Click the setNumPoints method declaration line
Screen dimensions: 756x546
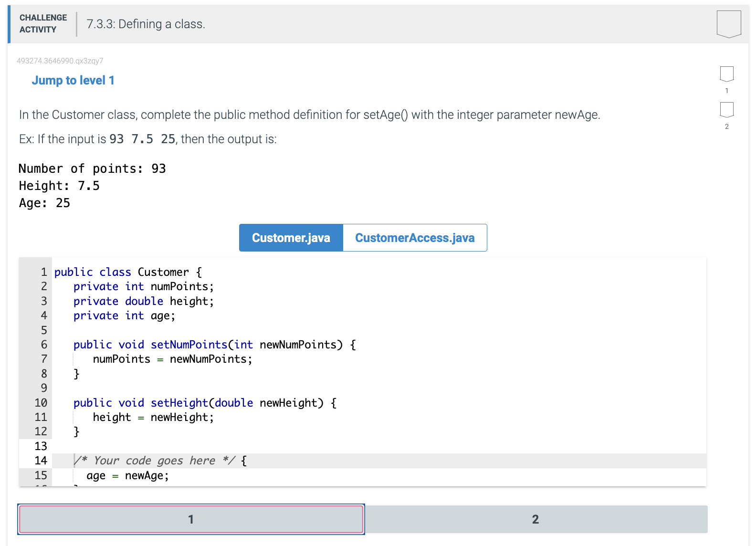[x=215, y=345]
